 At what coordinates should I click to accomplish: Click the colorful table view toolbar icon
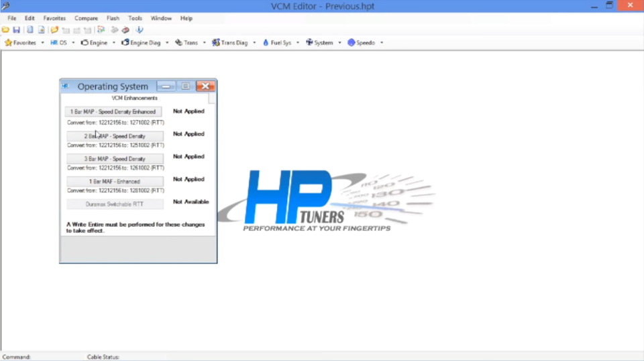point(101,30)
